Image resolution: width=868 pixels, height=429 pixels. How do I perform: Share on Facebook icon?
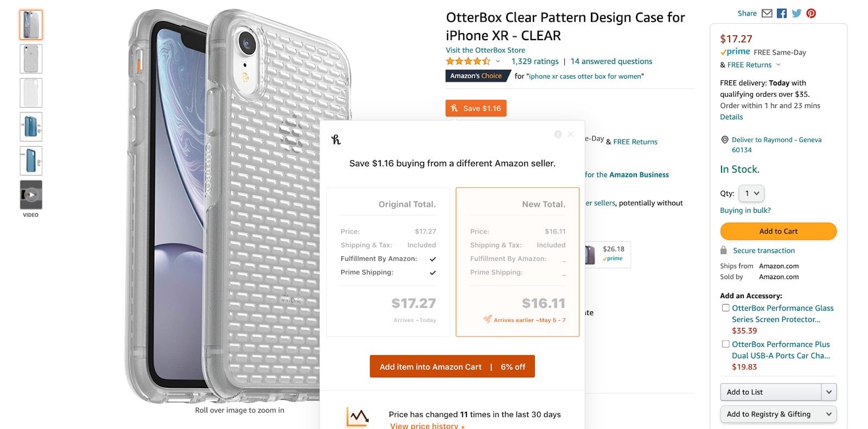pyautogui.click(x=781, y=14)
